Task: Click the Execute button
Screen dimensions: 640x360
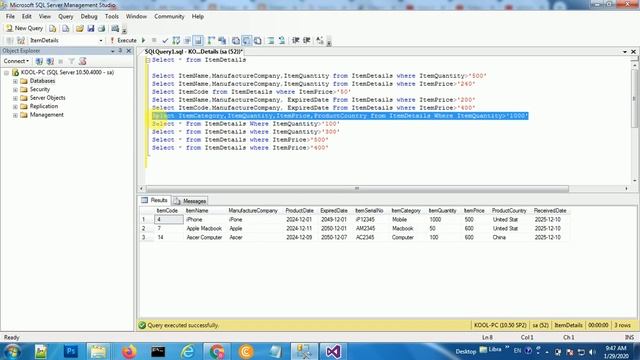Action: click(124, 40)
